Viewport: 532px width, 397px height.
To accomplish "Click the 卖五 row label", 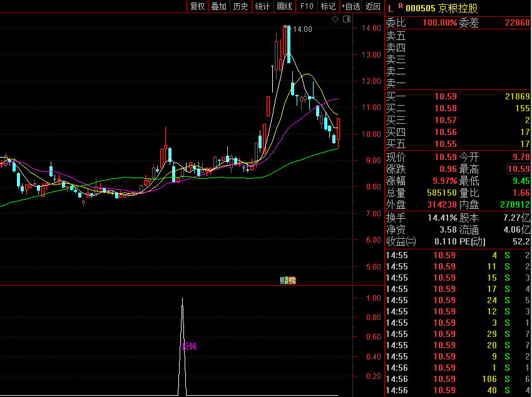I will [x=396, y=36].
